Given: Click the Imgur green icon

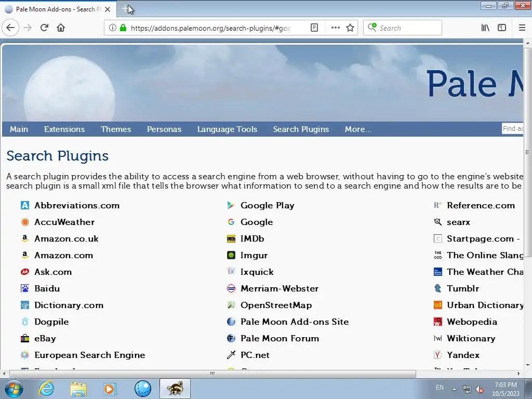Looking at the screenshot, I should tap(231, 255).
